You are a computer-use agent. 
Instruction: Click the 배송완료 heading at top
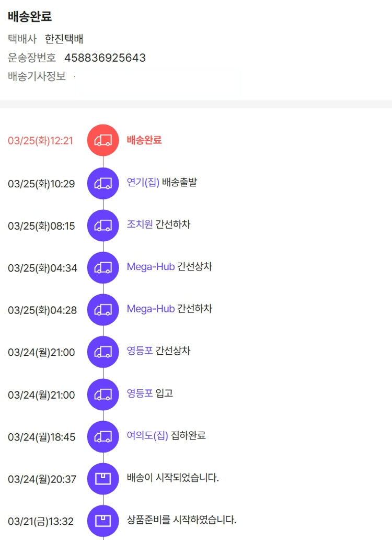coord(30,17)
